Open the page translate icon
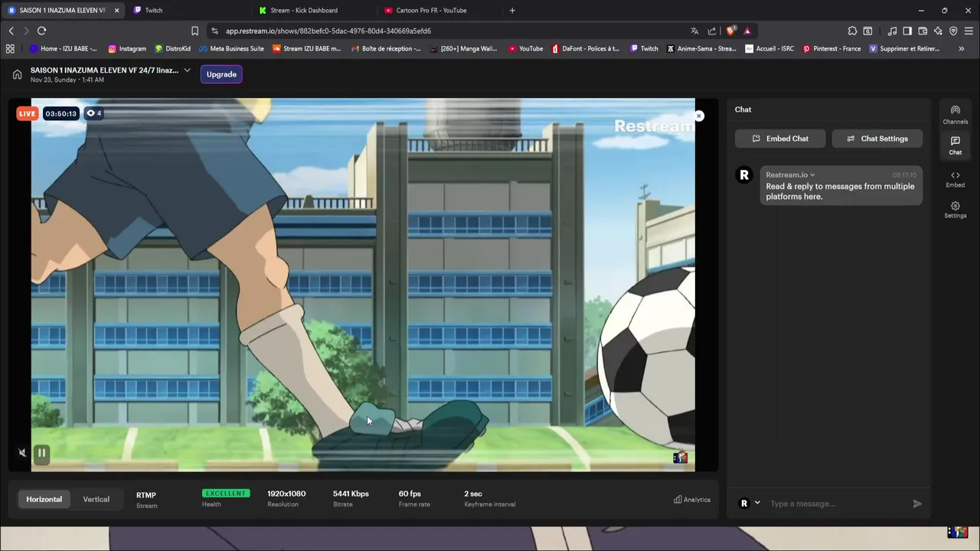The image size is (980, 551). [x=694, y=31]
